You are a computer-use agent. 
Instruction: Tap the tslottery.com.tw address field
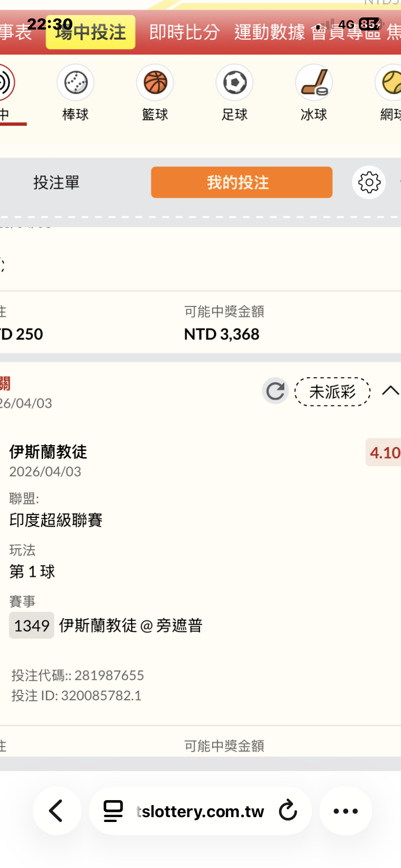tap(200, 811)
